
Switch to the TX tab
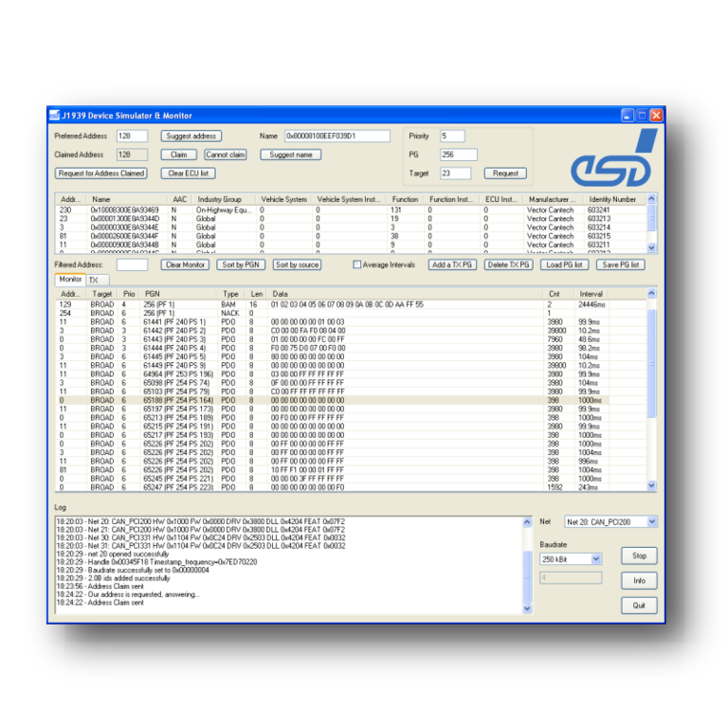(x=93, y=281)
